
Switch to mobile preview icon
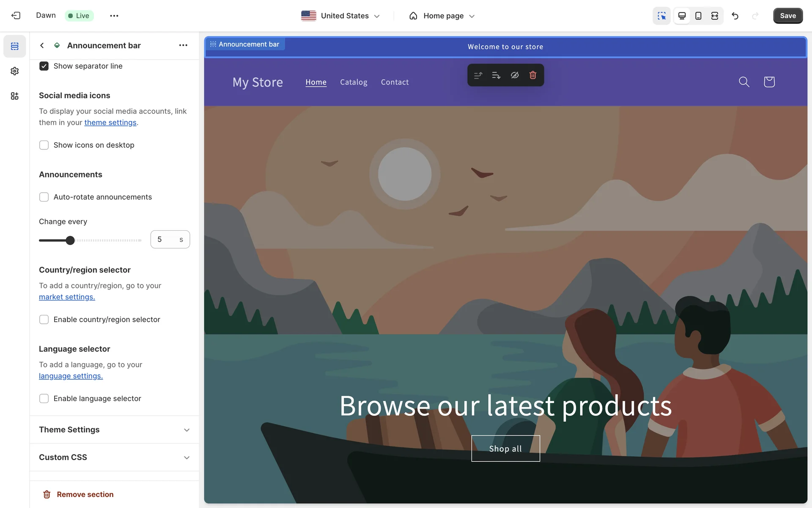pos(698,16)
